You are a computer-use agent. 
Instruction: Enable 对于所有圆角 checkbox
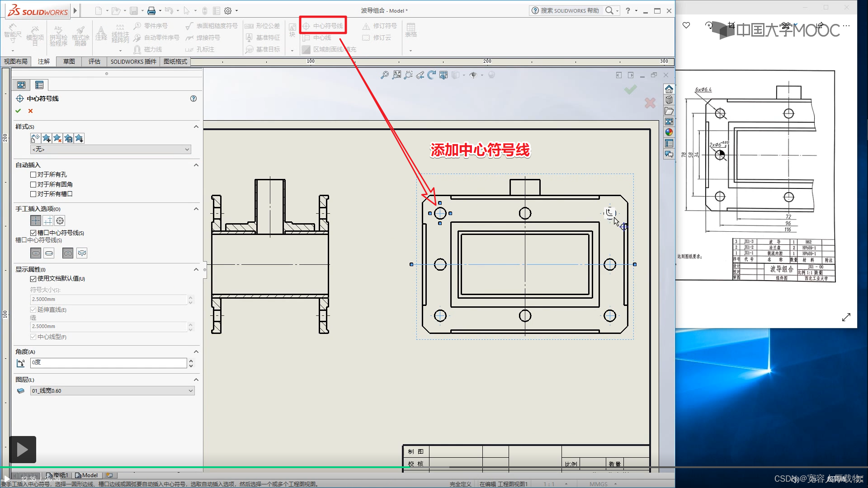(33, 184)
